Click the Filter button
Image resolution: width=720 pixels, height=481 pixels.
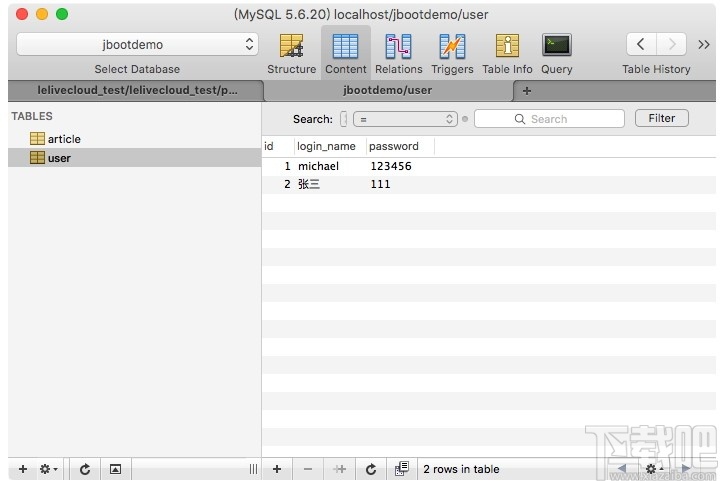pos(662,118)
